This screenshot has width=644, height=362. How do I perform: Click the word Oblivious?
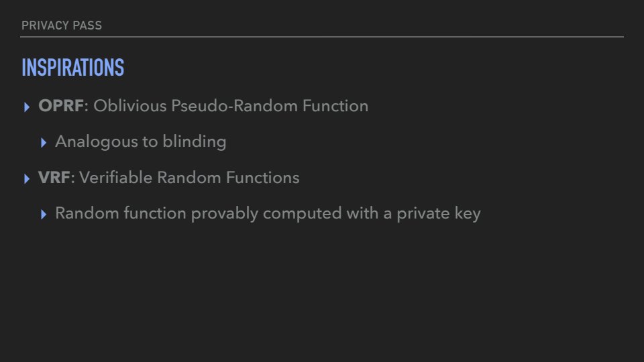coord(125,106)
